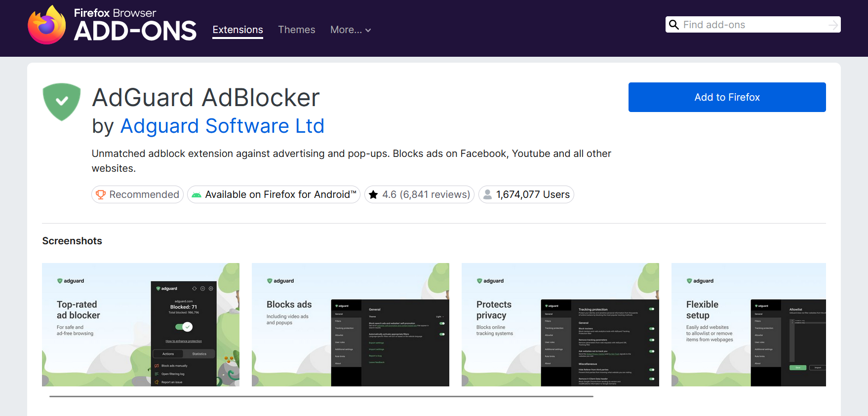Screen dimensions: 868x416
Task: Open the Protects privacy screenshot
Action: (560, 325)
